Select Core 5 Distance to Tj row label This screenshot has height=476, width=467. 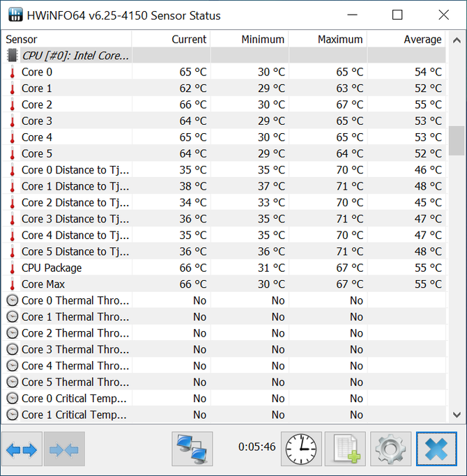[x=75, y=252]
